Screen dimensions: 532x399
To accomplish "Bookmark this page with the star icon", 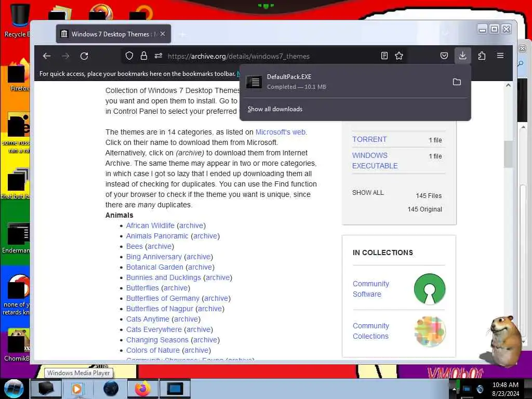I will (399, 56).
